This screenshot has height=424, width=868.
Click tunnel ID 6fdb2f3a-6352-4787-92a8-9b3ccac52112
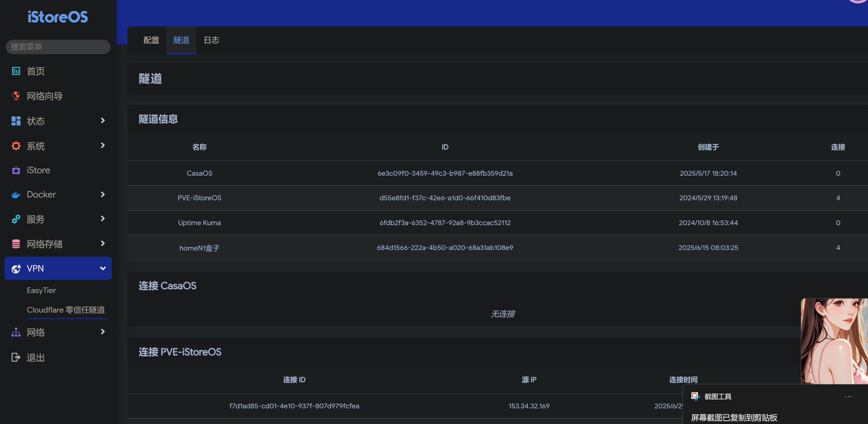click(445, 223)
